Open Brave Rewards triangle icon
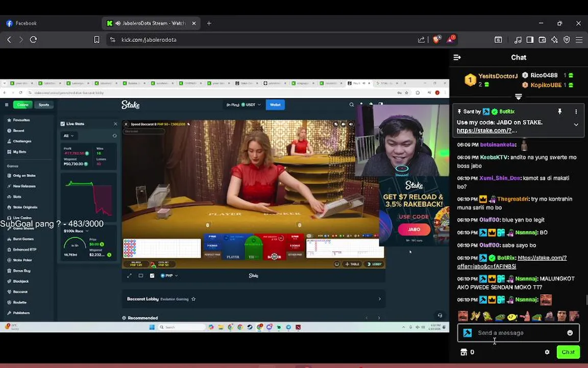The width and height of the screenshot is (588, 368). point(450,39)
